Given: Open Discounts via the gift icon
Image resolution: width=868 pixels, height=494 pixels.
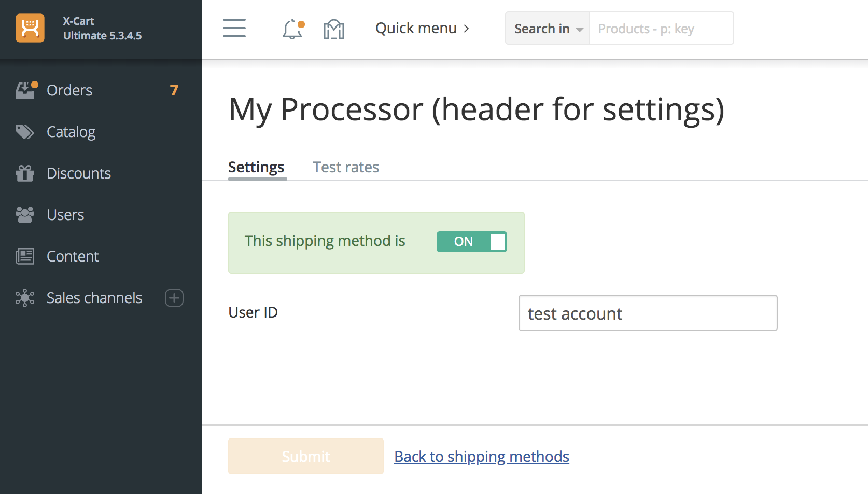Looking at the screenshot, I should 24,173.
